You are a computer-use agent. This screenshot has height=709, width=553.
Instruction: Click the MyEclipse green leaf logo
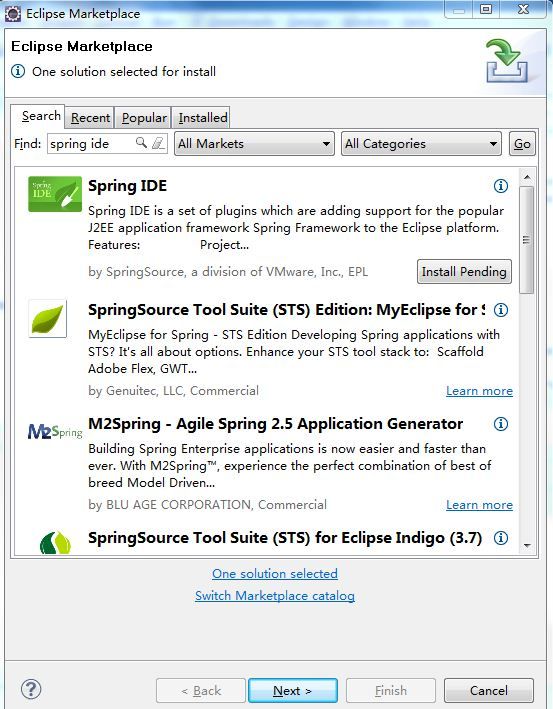pos(47,318)
